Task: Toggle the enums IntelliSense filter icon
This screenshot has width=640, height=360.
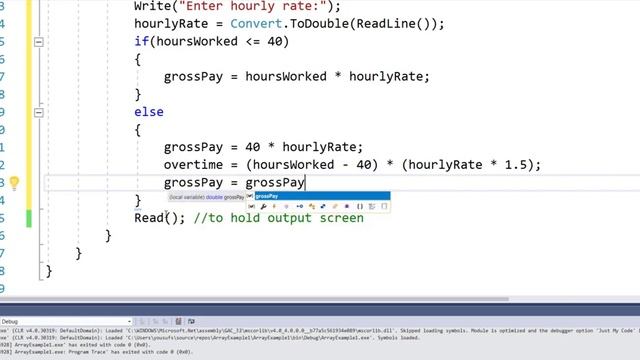Action: [x=335, y=206]
